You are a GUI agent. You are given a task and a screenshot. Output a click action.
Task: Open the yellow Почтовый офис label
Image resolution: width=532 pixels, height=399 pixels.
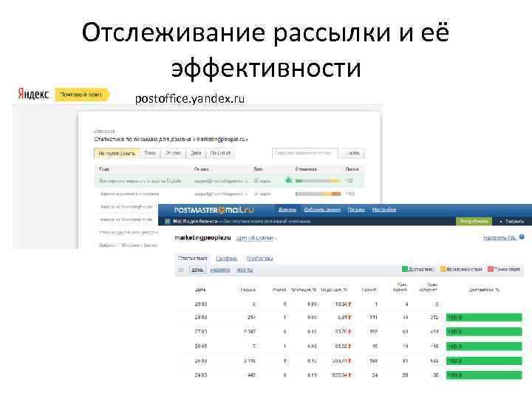[x=81, y=95]
